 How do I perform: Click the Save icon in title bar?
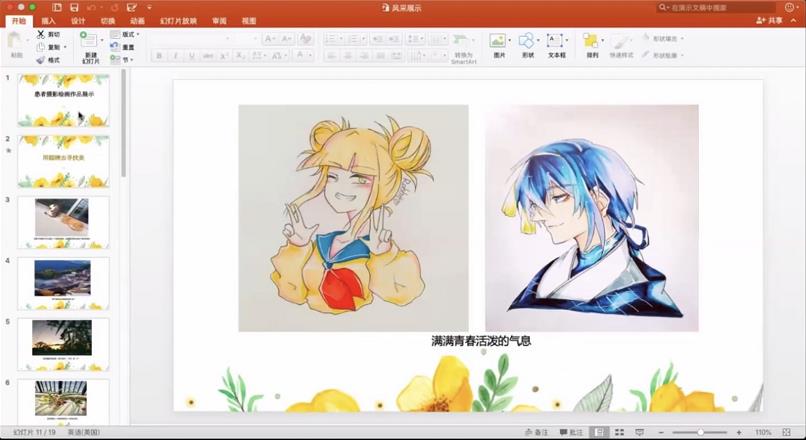[x=73, y=7]
